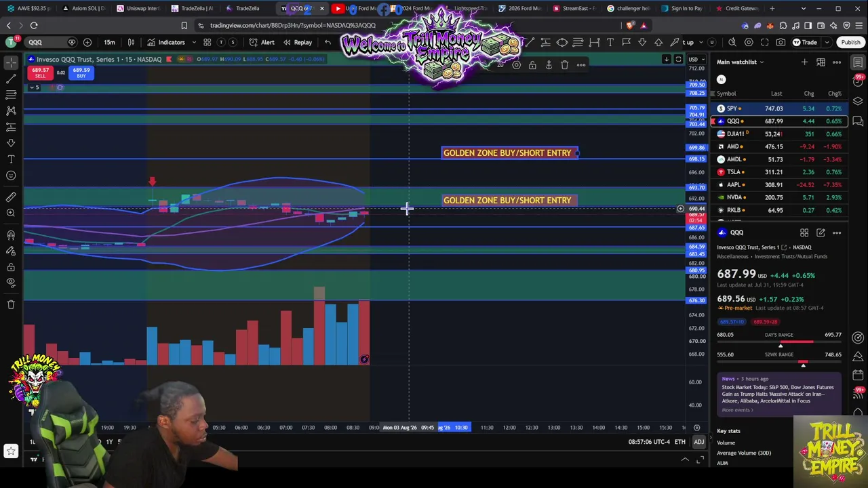The image size is (868, 488).
Task: Open more options in floating drawing toolbar
Action: 581,65
